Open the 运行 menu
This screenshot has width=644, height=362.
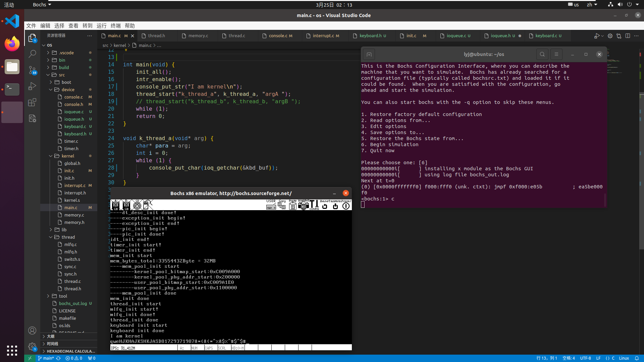[102, 26]
